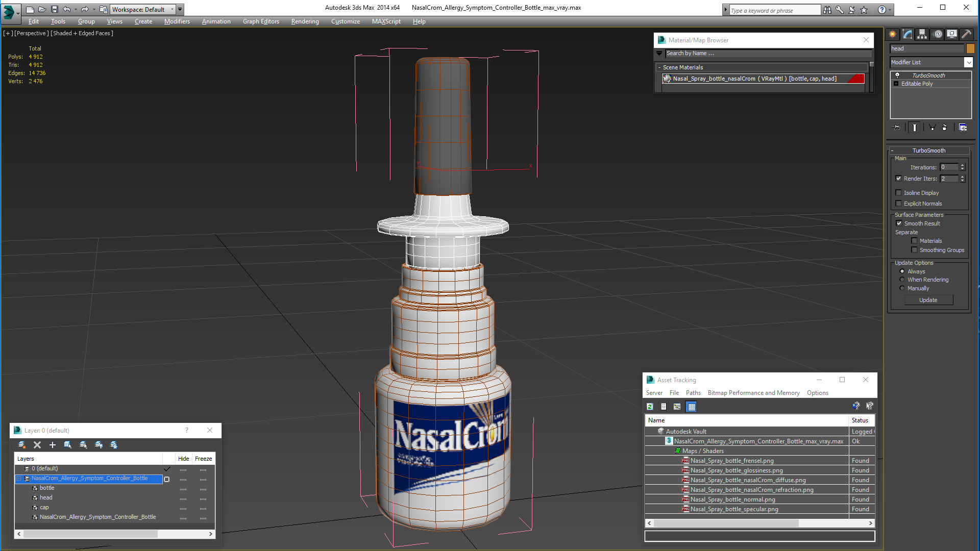
Task: Increase the Iterations spinner value
Action: 963,165
